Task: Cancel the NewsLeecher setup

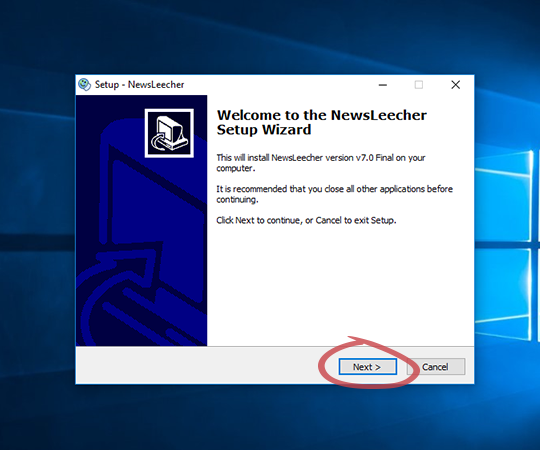Action: [x=436, y=367]
